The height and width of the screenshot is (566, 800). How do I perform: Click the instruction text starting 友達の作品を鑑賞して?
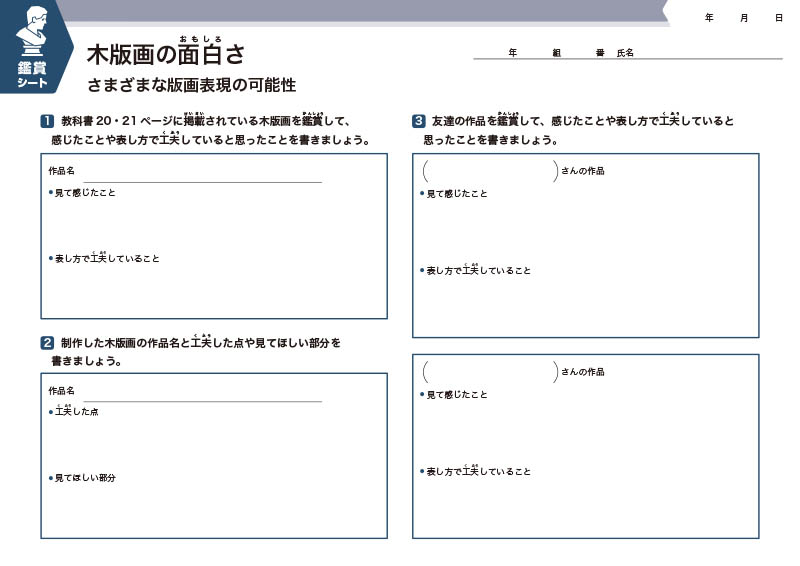[x=579, y=129]
